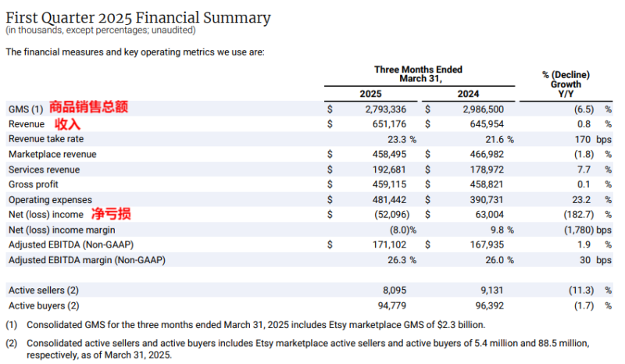
Task: Click the 'Active buyers (2)' row label
Action: (44, 305)
